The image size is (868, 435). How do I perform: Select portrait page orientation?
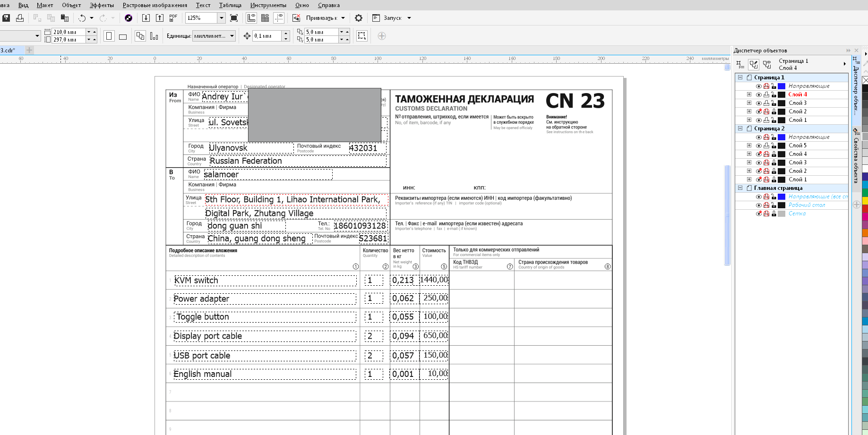tap(109, 36)
